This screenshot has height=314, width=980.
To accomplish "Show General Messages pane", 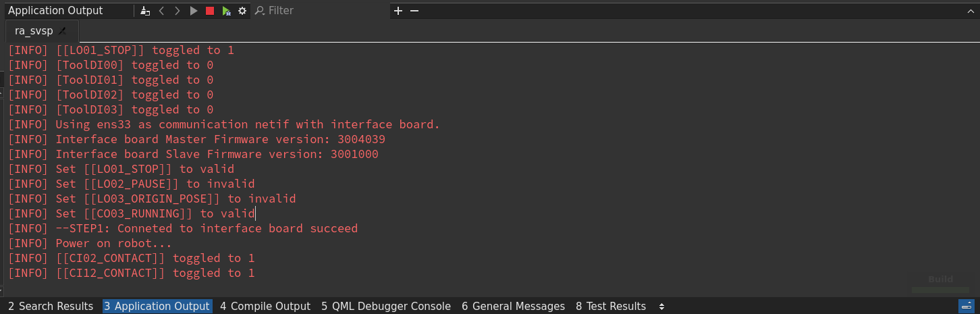I will click(x=513, y=307).
